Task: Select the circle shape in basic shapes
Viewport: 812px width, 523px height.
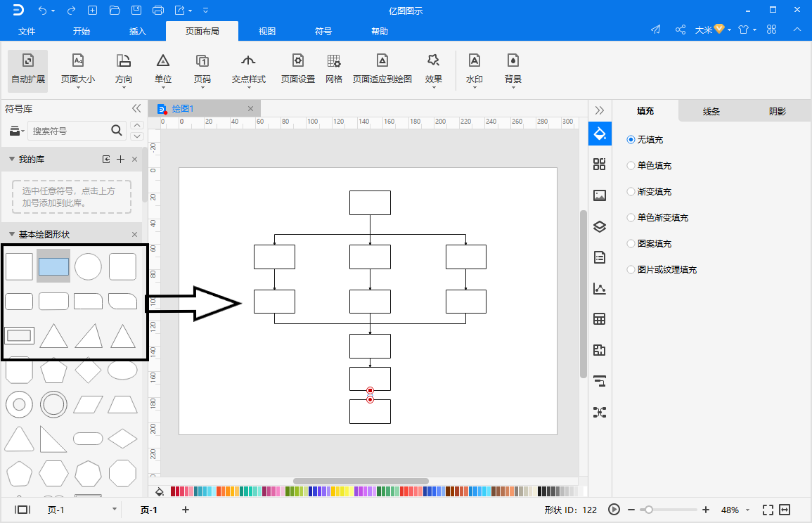Action: point(88,266)
